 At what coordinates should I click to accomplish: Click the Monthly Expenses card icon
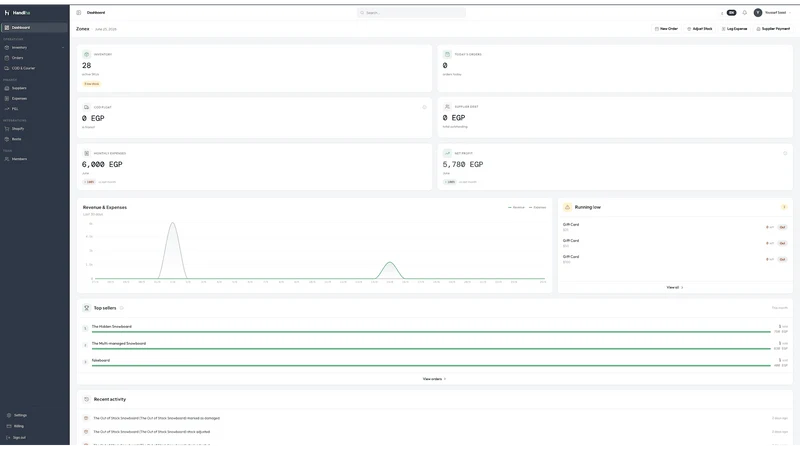pyautogui.click(x=86, y=153)
